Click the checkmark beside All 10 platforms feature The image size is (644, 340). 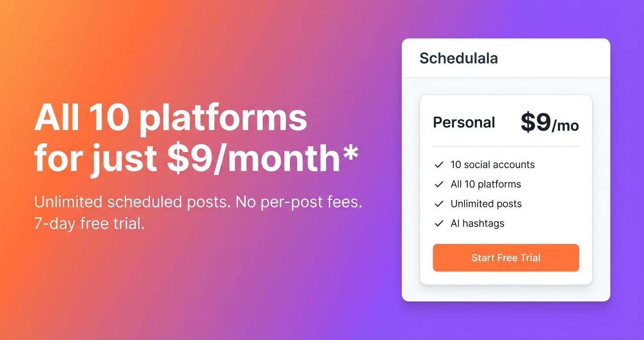[439, 184]
